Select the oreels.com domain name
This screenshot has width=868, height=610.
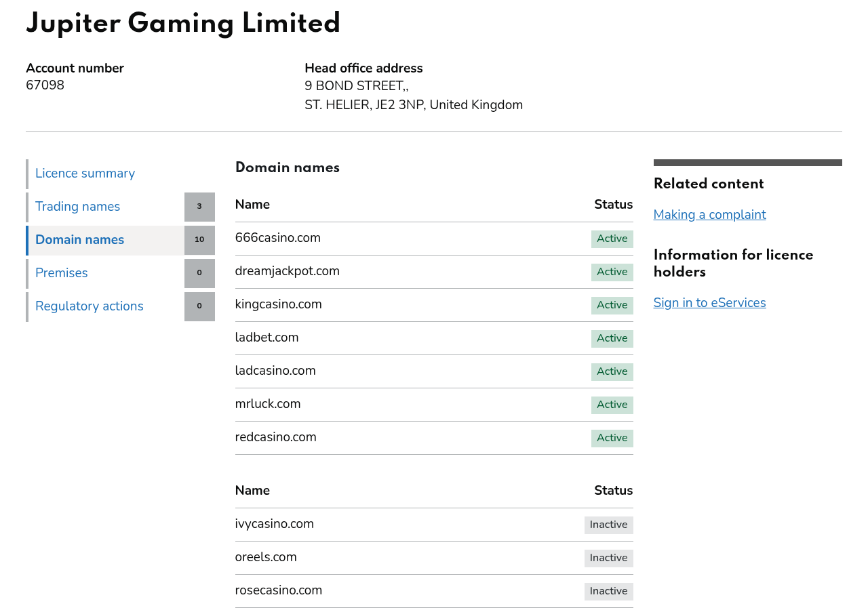(x=266, y=557)
